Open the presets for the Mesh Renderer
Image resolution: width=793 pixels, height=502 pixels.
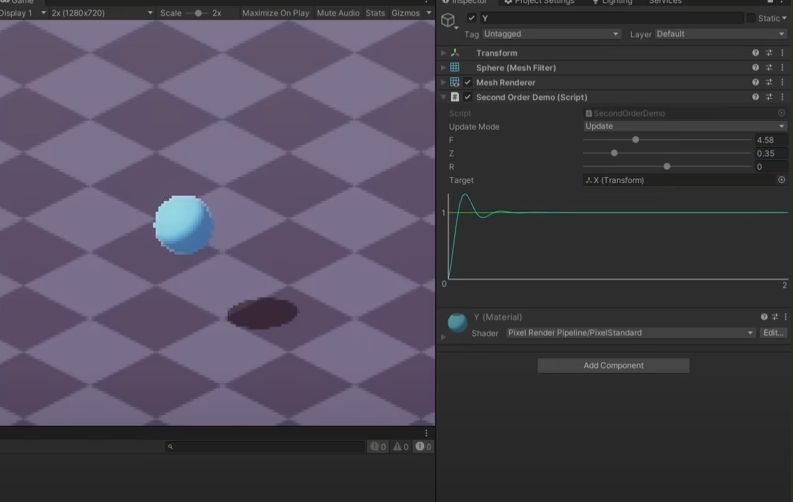click(769, 82)
